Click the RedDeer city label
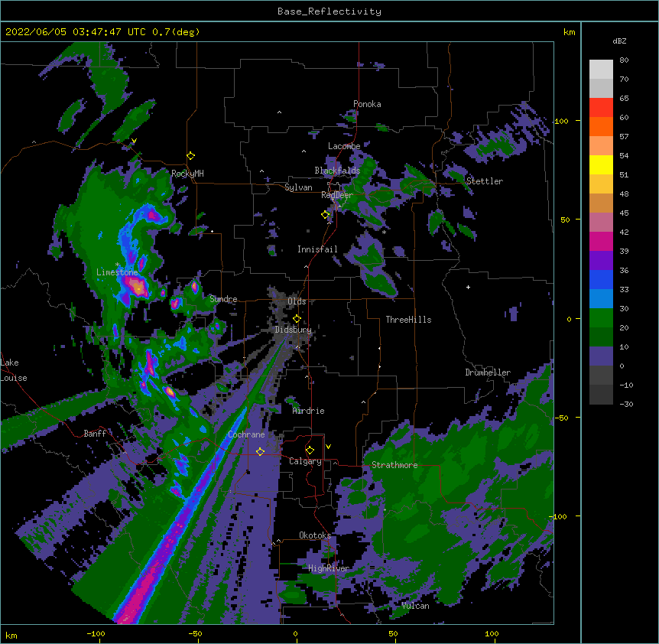This screenshot has height=644, width=659. point(337,195)
